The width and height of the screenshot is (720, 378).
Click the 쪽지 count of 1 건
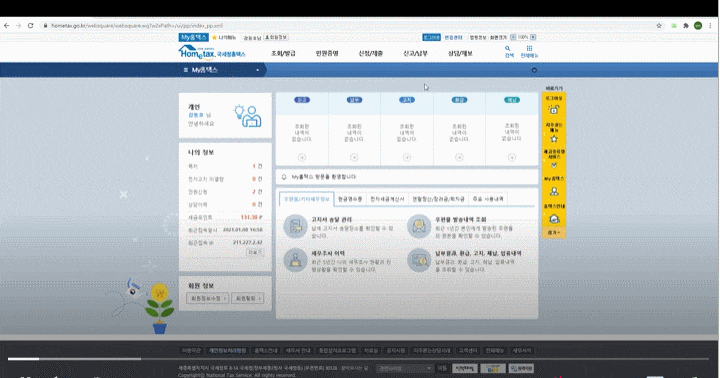257,166
